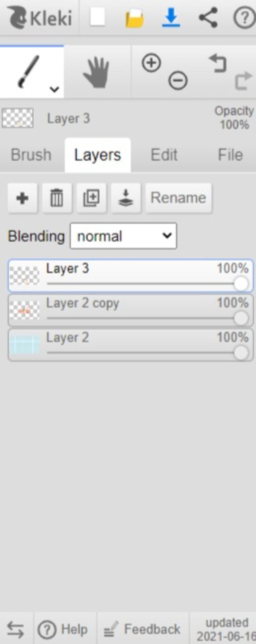256x644 pixels.
Task: Click the share icon
Action: coord(208,18)
